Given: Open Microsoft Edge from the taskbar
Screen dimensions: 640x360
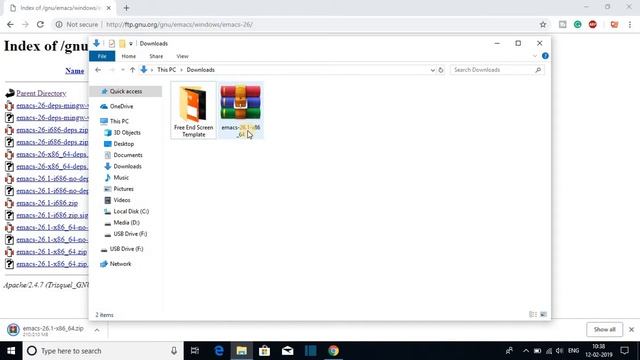Looking at the screenshot, I should click(x=219, y=351).
